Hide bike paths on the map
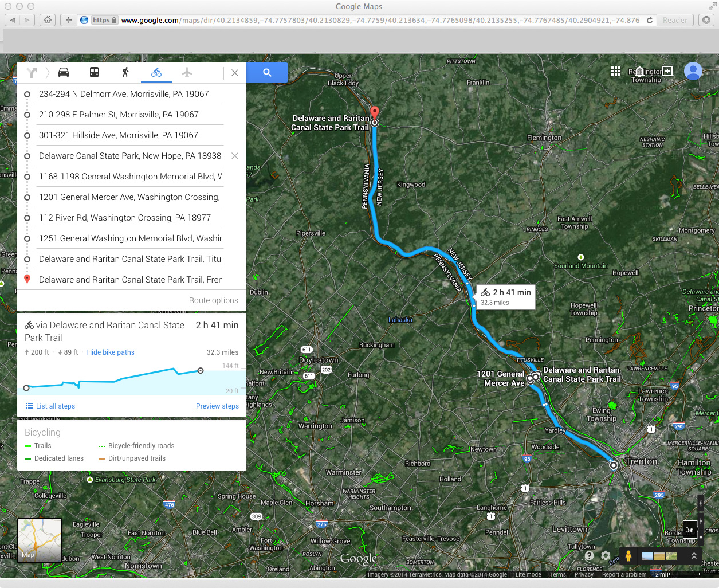This screenshot has height=588, width=719. 111,352
